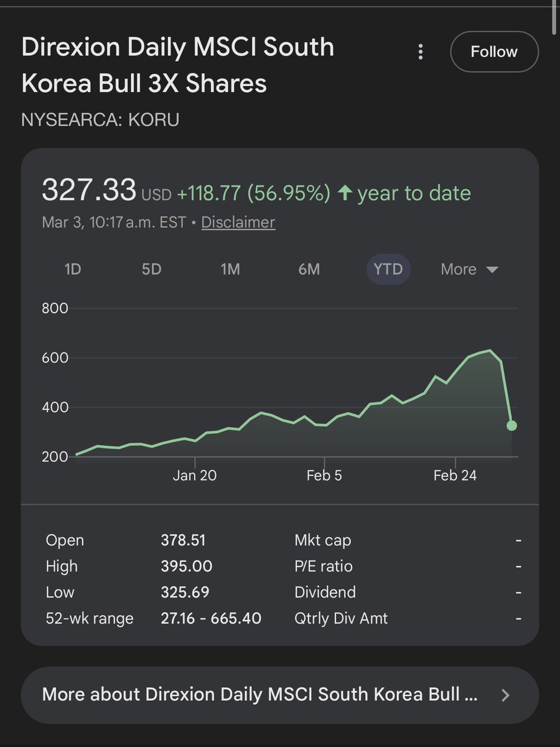
Task: Switch chart to 6M range
Action: (309, 270)
